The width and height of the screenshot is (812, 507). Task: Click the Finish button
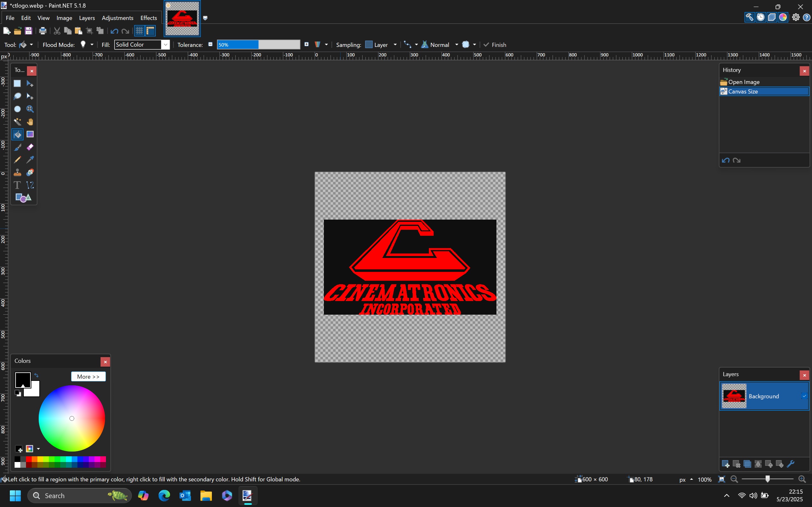pyautogui.click(x=495, y=45)
